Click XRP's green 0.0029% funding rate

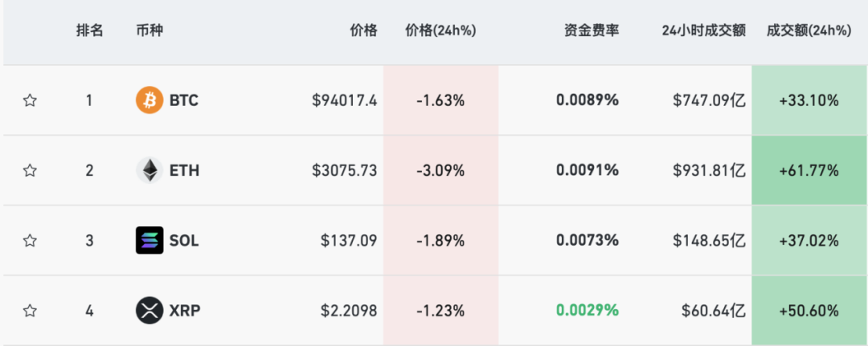click(x=588, y=311)
